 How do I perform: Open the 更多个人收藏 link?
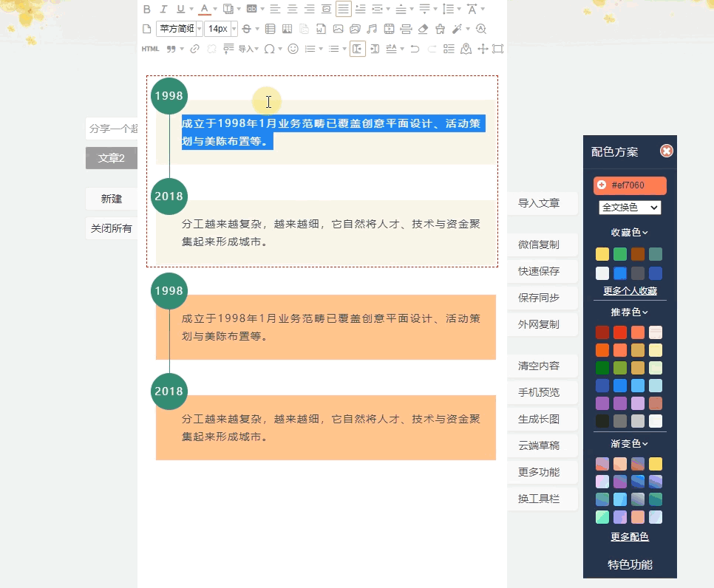pyautogui.click(x=630, y=291)
